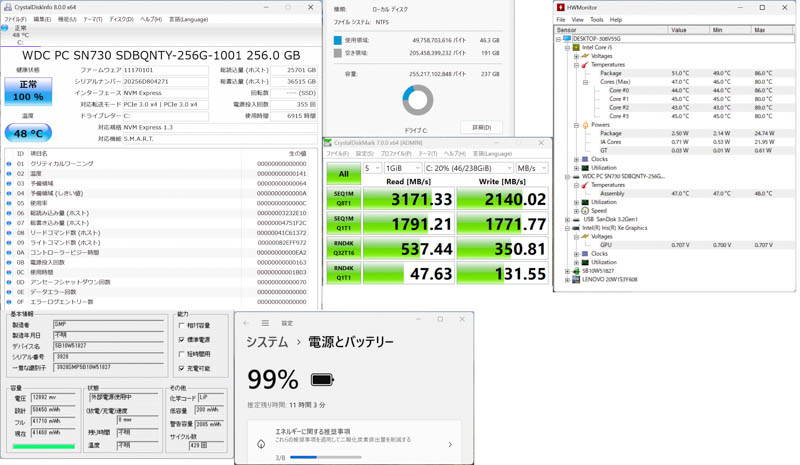Collapse the DESKTOP-308V55G root tree node
The width and height of the screenshot is (800, 465).
tap(558, 39)
